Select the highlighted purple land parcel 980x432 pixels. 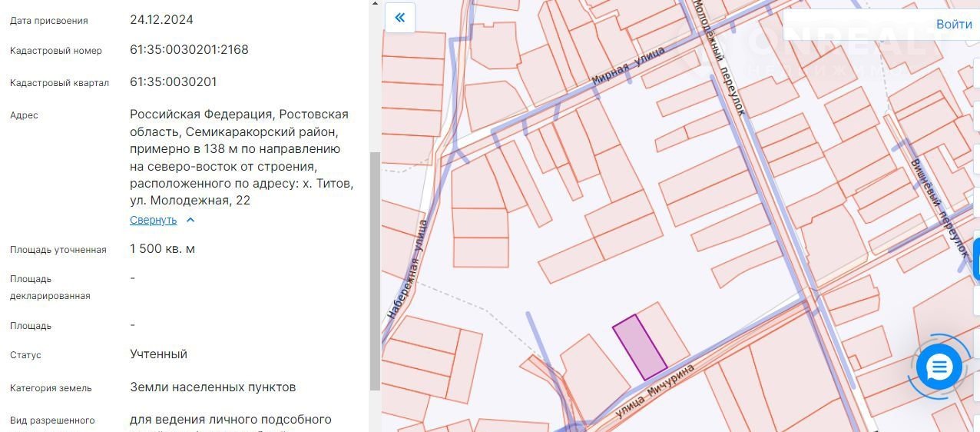639,347
